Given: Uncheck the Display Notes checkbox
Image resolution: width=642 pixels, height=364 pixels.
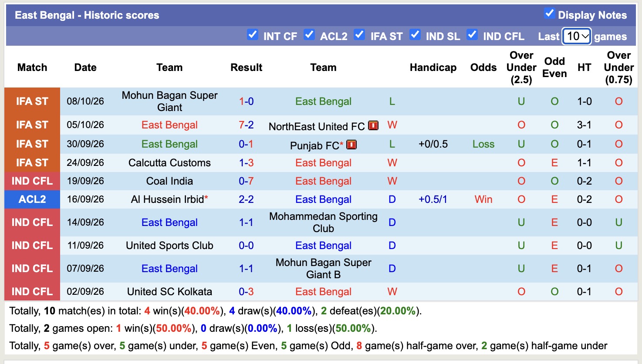Looking at the screenshot, I should click(549, 13).
